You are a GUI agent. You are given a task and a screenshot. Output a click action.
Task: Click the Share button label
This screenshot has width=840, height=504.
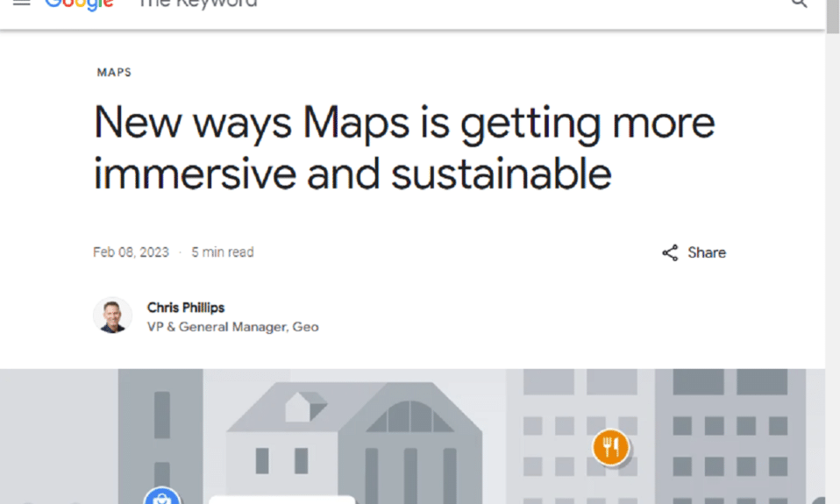[x=707, y=252]
